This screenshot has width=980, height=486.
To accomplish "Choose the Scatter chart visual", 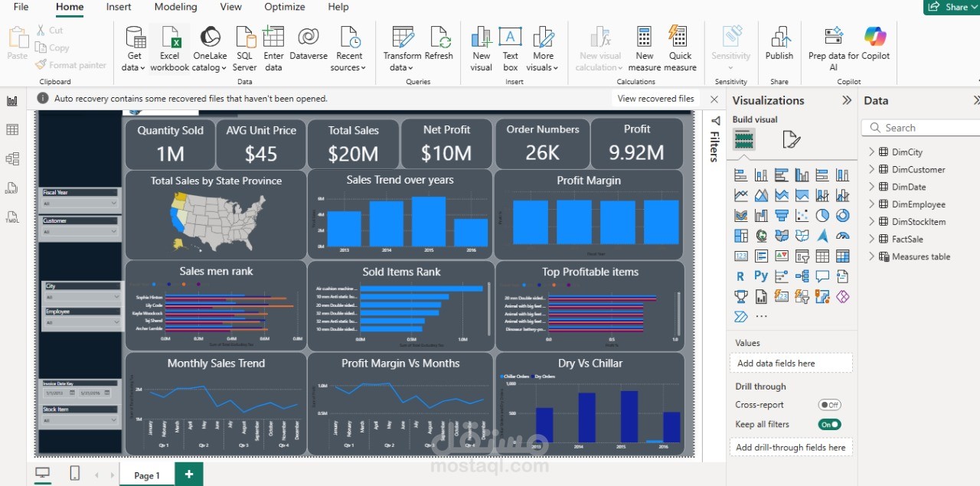I will [802, 216].
